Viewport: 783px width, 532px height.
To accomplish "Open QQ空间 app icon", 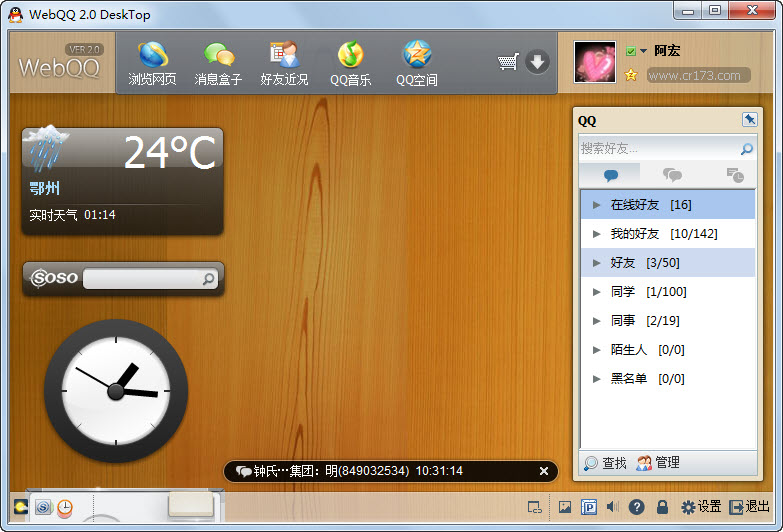I will point(416,62).
